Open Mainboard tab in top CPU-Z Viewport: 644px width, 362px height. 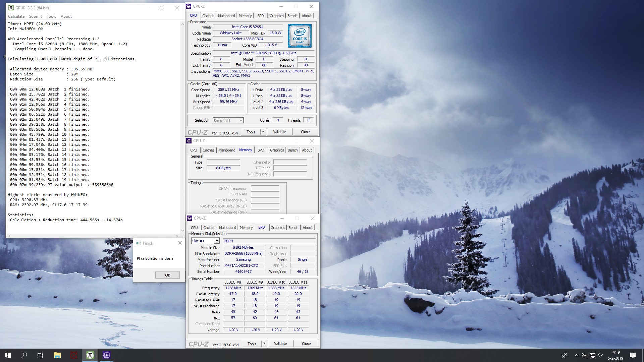226,16
